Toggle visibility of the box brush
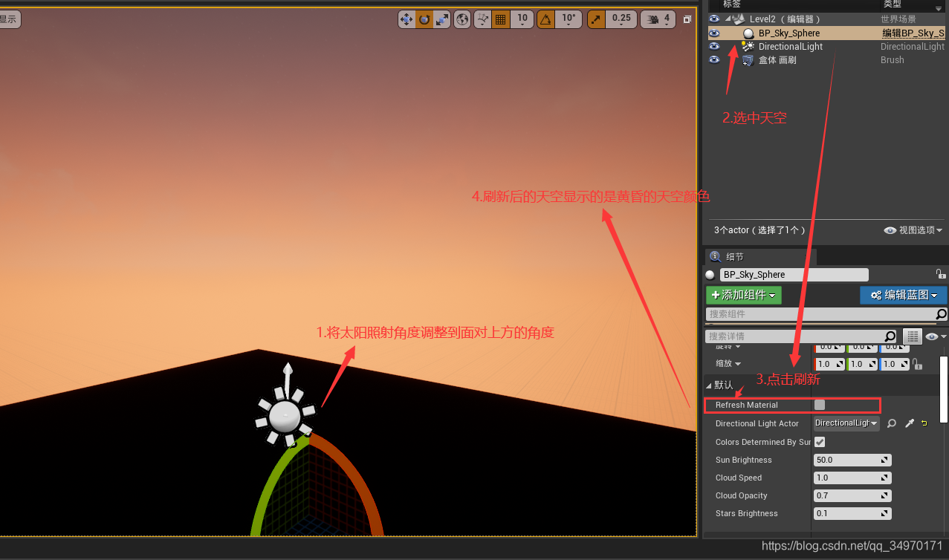Viewport: 949px width, 560px height. click(714, 59)
